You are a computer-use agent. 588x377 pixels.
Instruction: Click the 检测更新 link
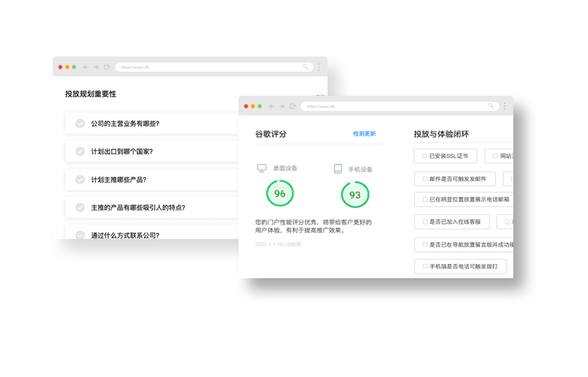point(364,133)
